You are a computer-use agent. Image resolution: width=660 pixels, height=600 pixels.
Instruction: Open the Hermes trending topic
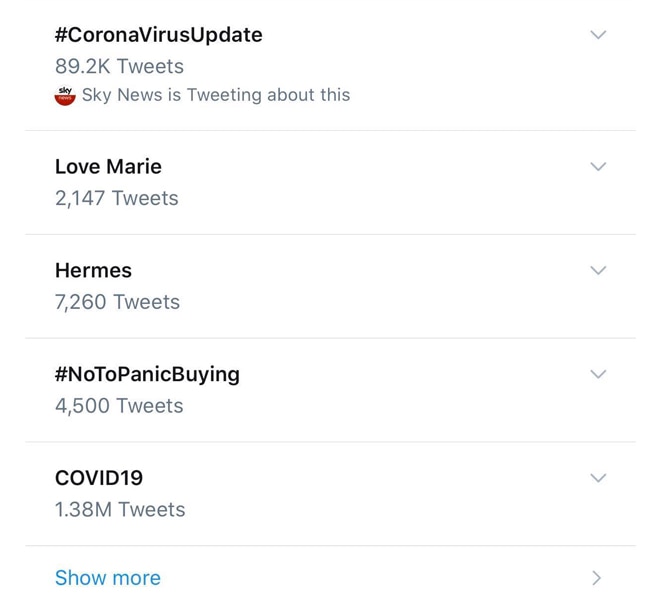[x=93, y=270]
